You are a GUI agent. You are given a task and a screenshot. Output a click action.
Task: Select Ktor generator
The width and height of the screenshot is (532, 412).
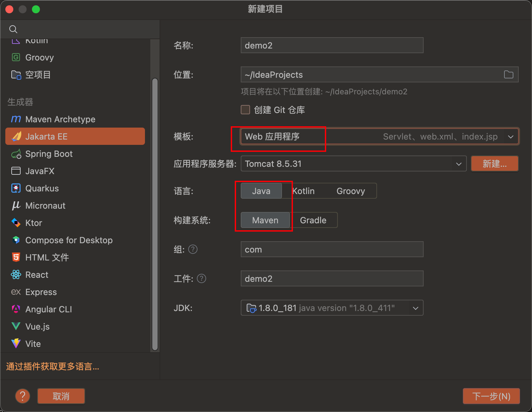pyautogui.click(x=75, y=223)
